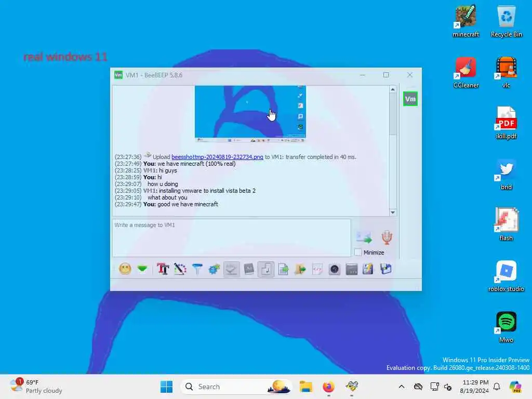
Task: Click the muted volume tray icon
Action: tap(448, 387)
